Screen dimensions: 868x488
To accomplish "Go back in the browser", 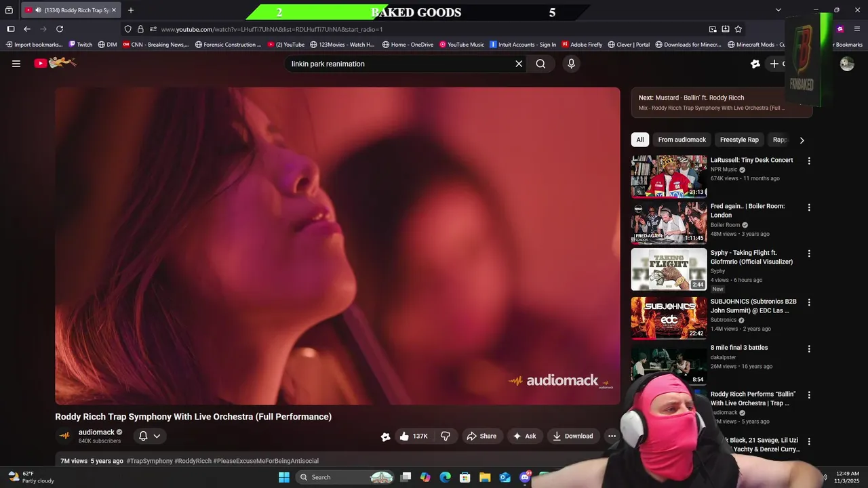I will click(x=27, y=29).
